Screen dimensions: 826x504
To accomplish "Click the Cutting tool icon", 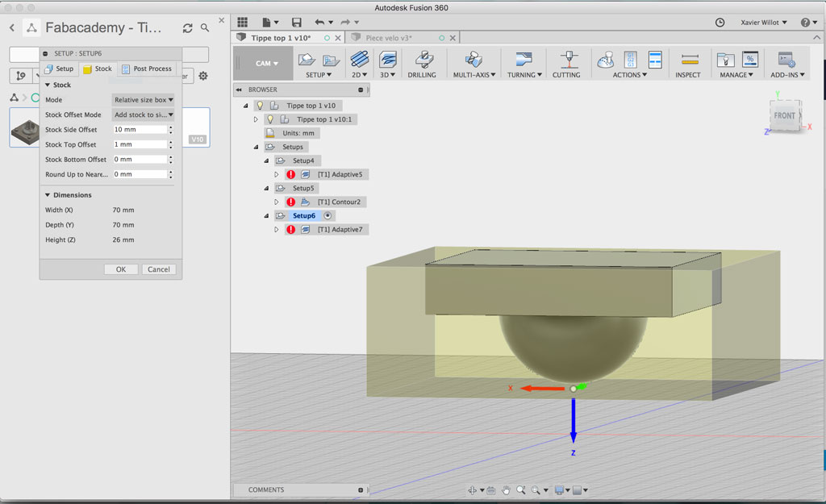I will 569,60.
